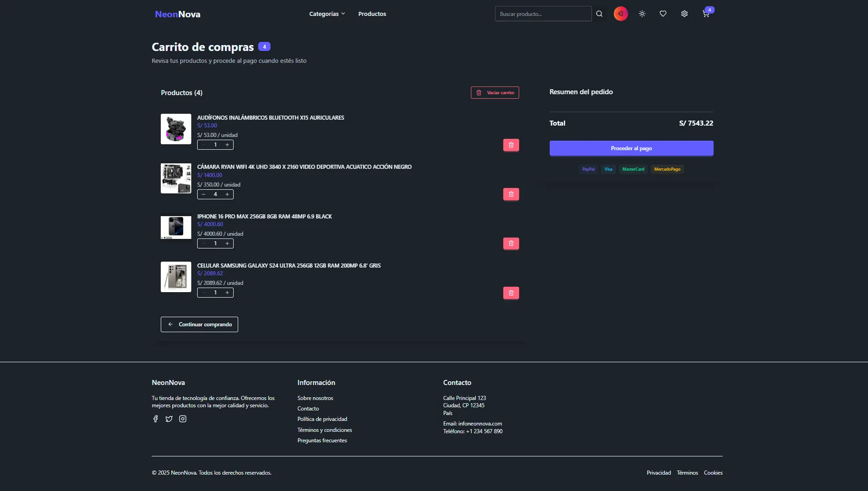
Task: Open the wishlist heart icon
Action: [663, 14]
